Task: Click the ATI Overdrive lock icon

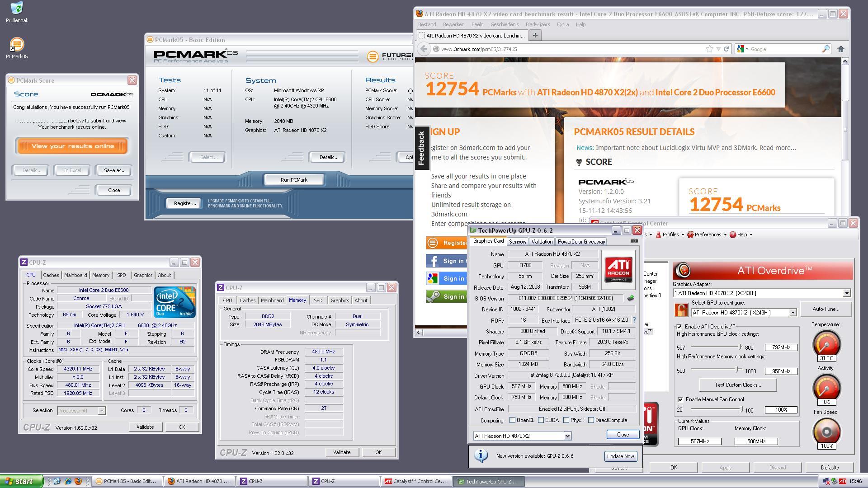Action: click(x=681, y=310)
